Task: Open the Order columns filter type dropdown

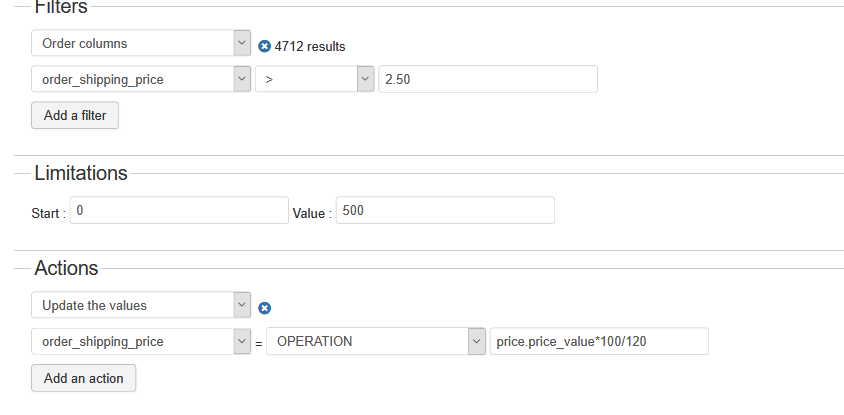Action: pyautogui.click(x=140, y=43)
